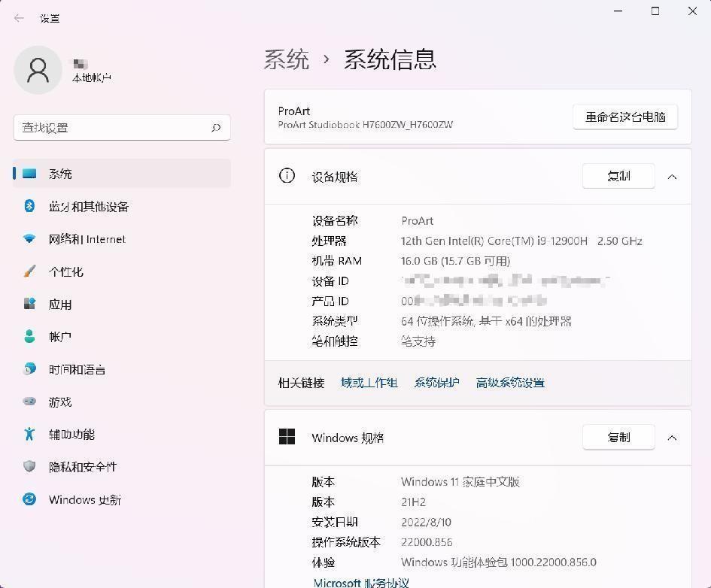The width and height of the screenshot is (711, 588).
Task: Click the paintbrush personalization icon
Action: [29, 271]
